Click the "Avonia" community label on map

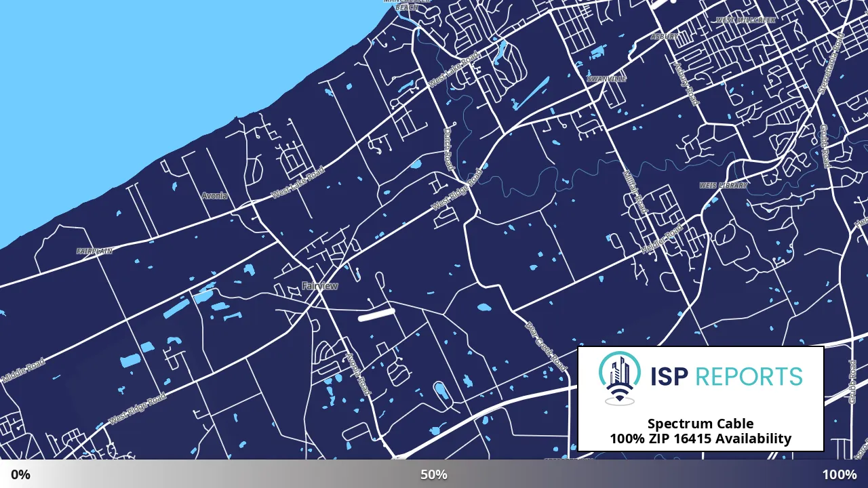coord(214,196)
